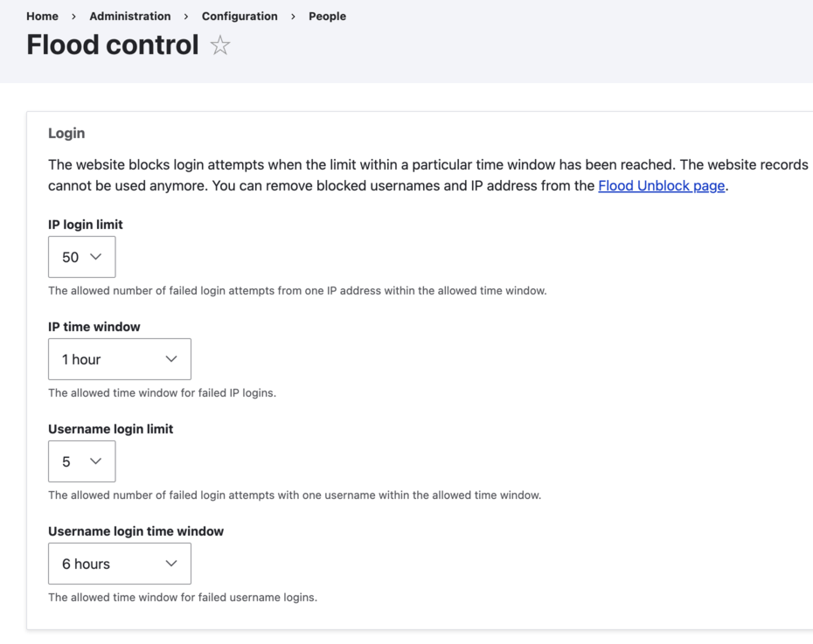Open the Flood Unblock page link
The width and height of the screenshot is (813, 644).
click(x=661, y=185)
